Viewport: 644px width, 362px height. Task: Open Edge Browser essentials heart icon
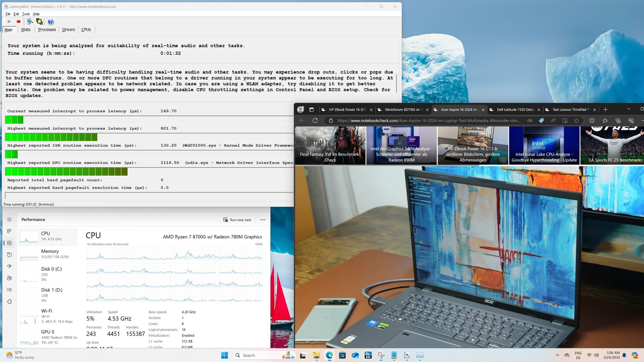pos(631,121)
